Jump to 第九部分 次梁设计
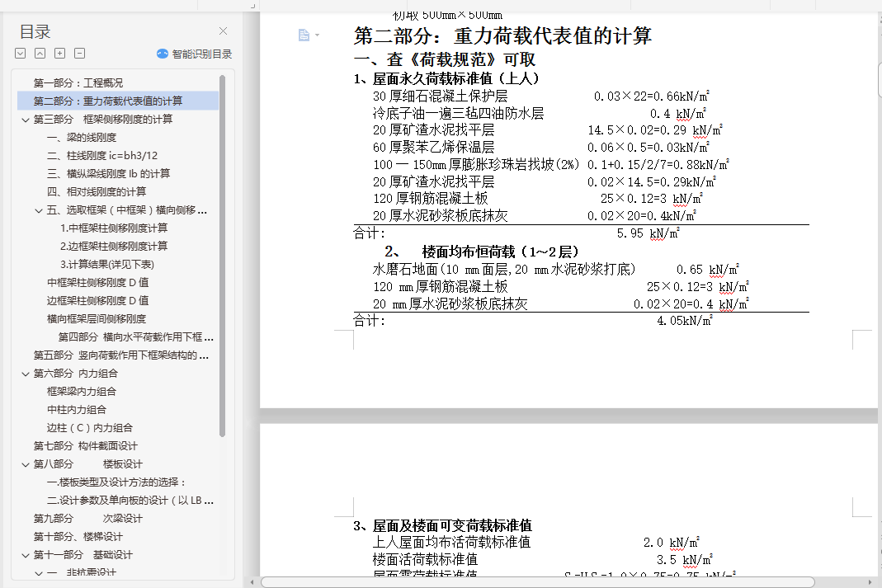Viewport: 882px width, 588px height. [88, 518]
